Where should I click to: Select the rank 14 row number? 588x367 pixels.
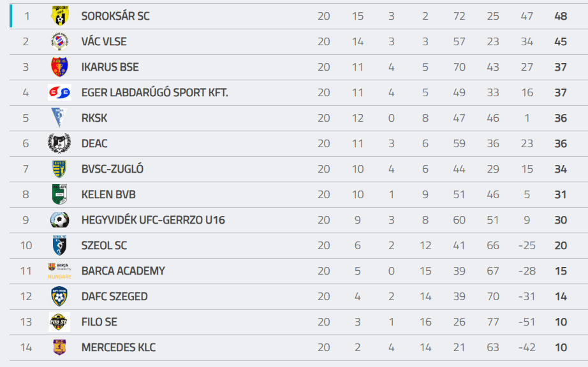point(26,347)
